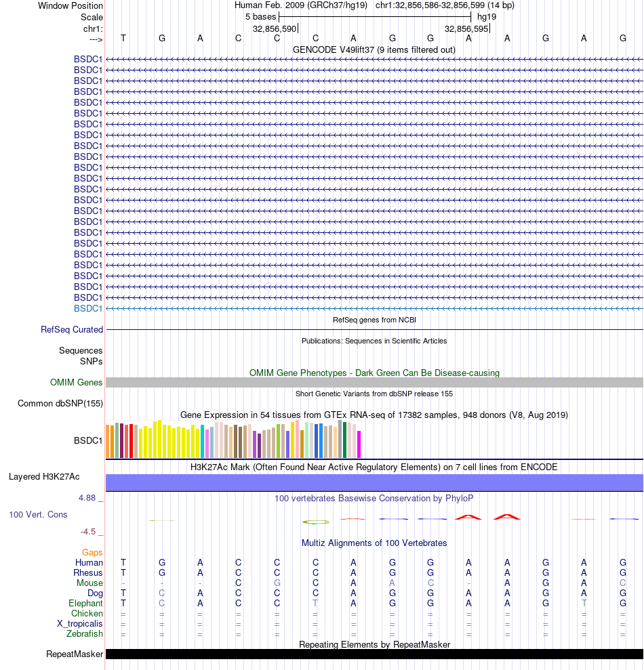Image resolution: width=644 pixels, height=670 pixels.
Task: Click the Elephant alignment row label
Action: click(x=85, y=604)
